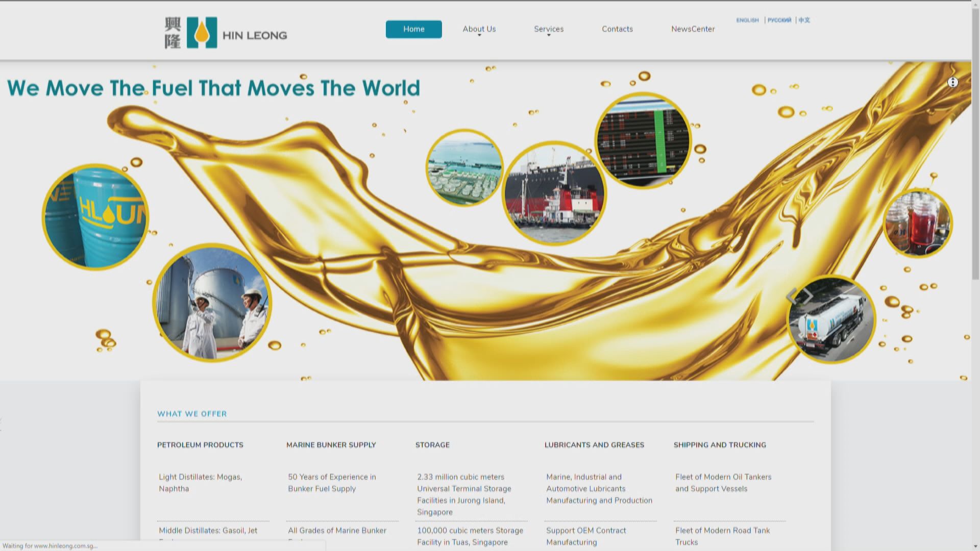980x551 pixels.
Task: Expand the About Us dropdown menu
Action: pos(479,29)
